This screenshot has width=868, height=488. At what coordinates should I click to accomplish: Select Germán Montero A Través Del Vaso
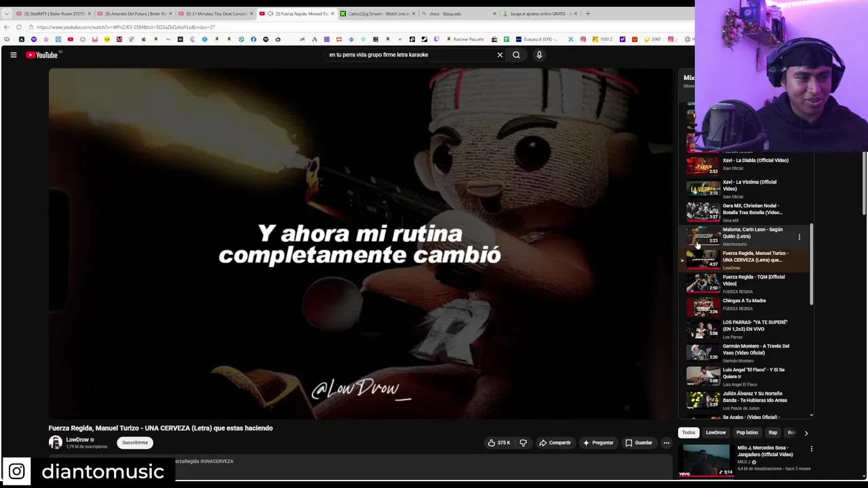745,352
